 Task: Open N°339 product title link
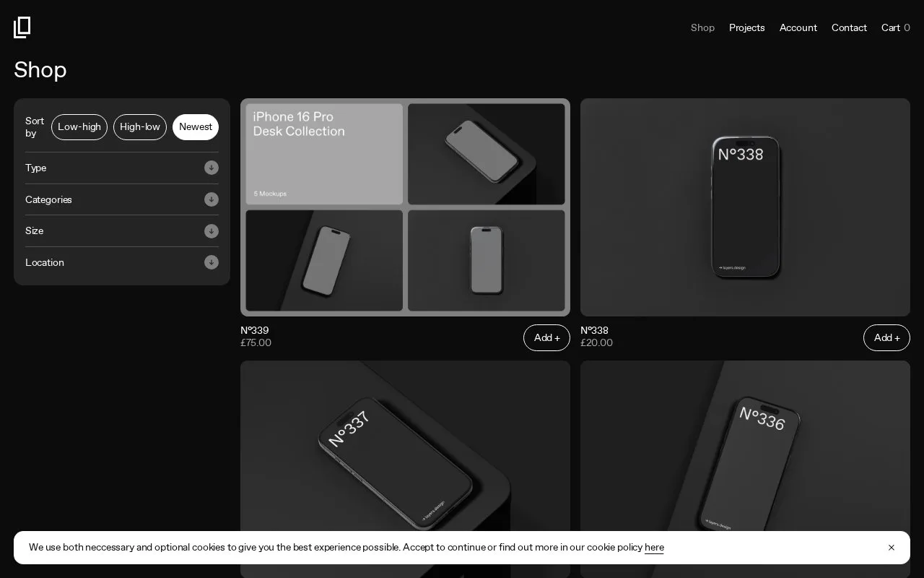click(x=255, y=330)
